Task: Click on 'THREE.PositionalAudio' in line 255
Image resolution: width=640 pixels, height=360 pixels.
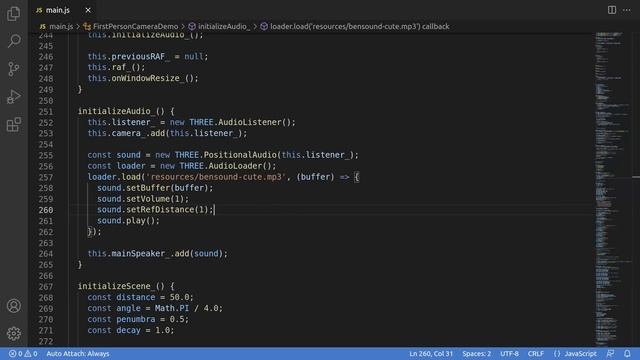Action: click(x=225, y=155)
